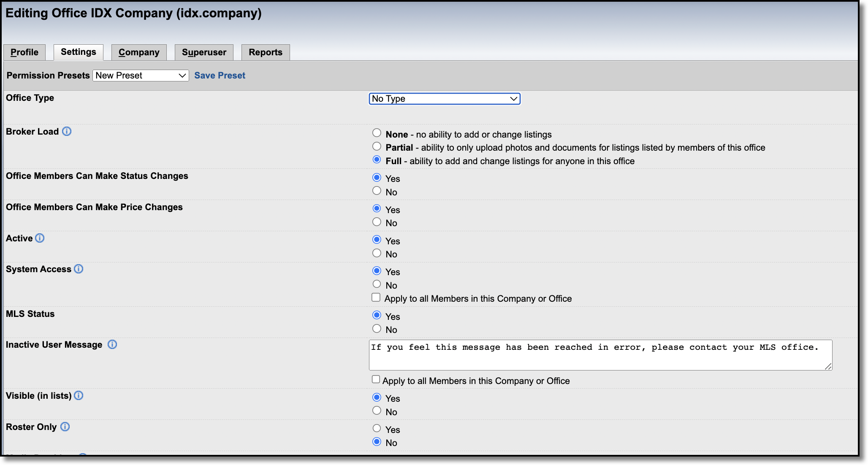Viewport: 868px width, 465px height.
Task: Expand the Office Type dropdown
Action: coord(445,99)
